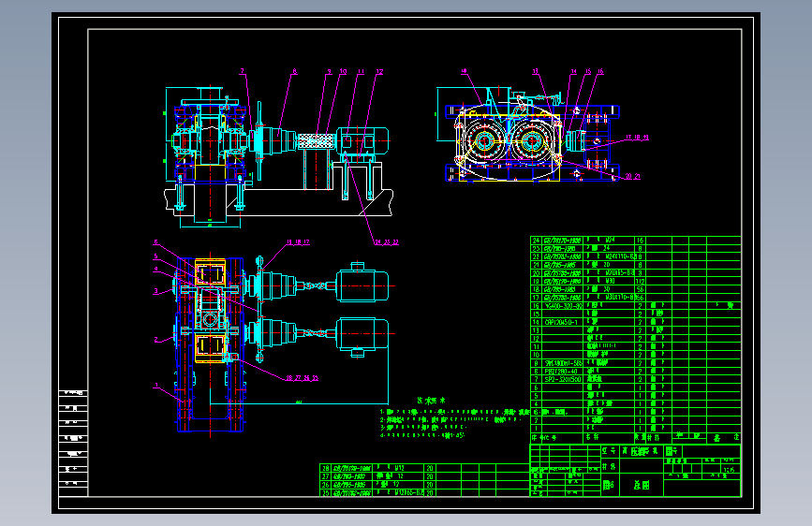The height and width of the screenshot is (526, 812).
Task: Click callout label 24 23 22 below front view
Action: point(386,241)
